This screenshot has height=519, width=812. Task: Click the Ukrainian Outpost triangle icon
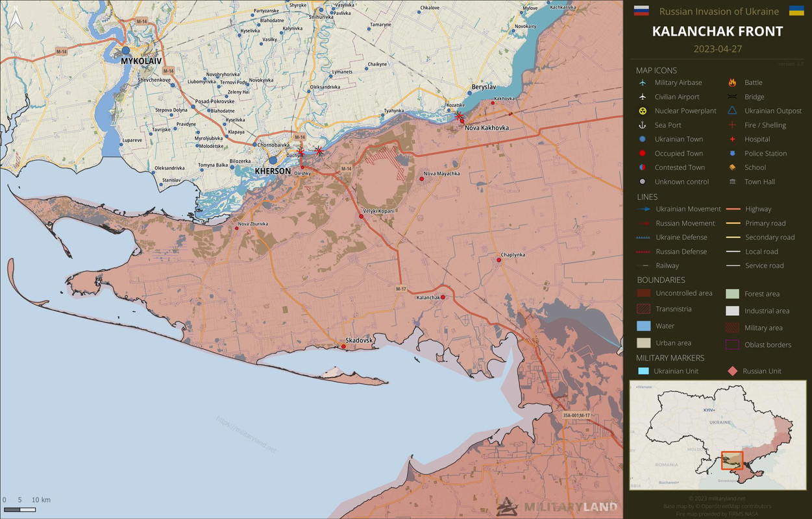click(732, 111)
